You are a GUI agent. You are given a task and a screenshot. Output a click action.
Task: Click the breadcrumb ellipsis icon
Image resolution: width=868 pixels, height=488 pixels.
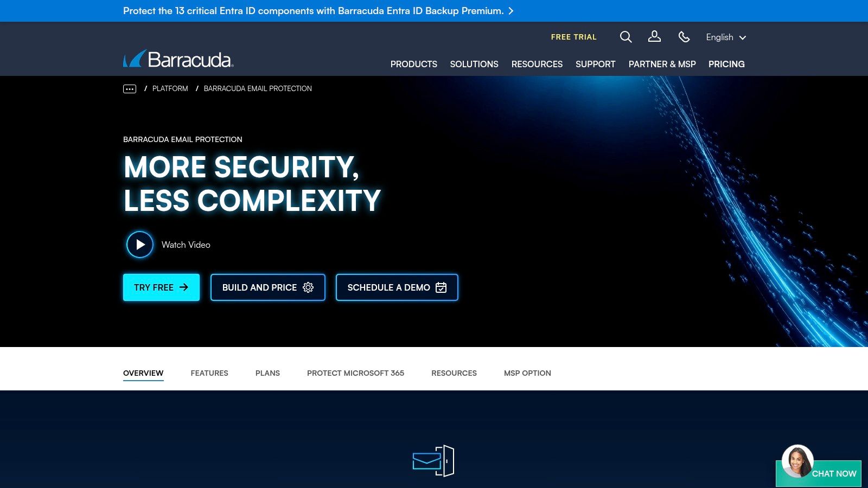130,89
